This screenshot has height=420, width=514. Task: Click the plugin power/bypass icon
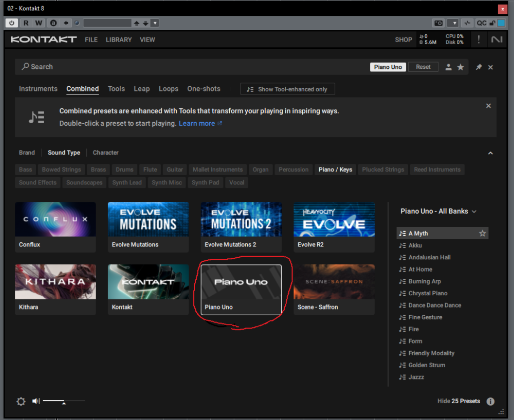point(12,23)
